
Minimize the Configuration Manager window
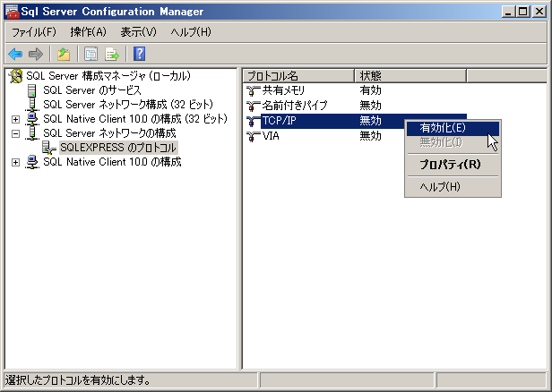pyautogui.click(x=508, y=12)
